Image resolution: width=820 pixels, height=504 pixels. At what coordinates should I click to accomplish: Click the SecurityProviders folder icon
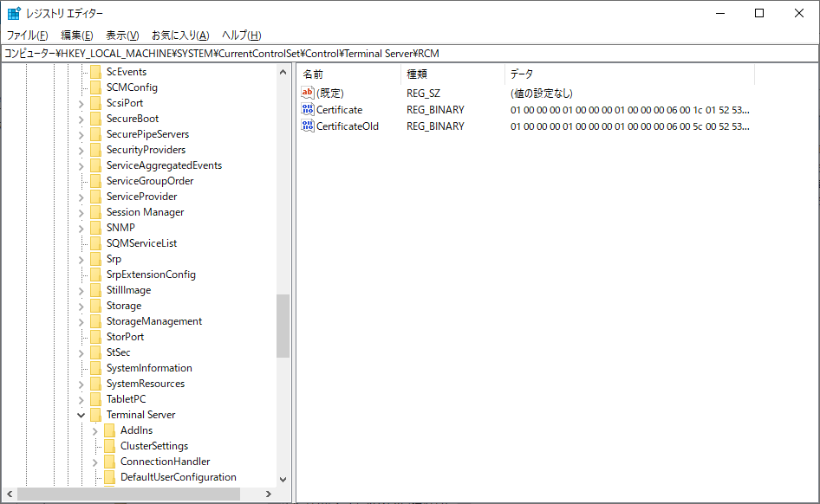point(95,150)
